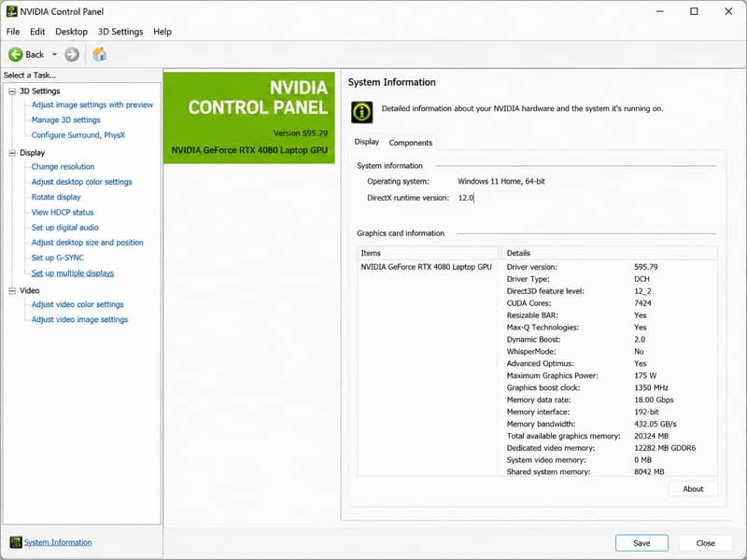Viewport: 747px width, 560px height.
Task: Open Adjust video image settings
Action: (79, 319)
